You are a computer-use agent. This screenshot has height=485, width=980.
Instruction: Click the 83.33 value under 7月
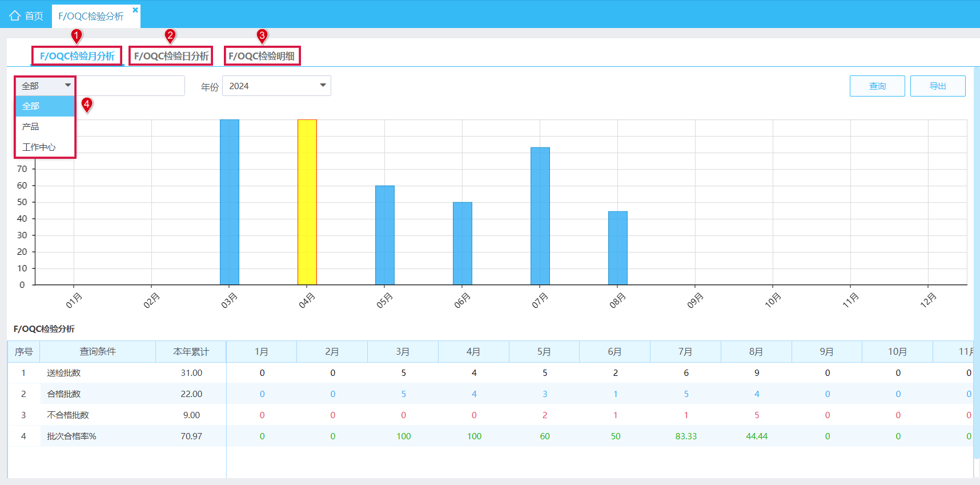click(686, 436)
